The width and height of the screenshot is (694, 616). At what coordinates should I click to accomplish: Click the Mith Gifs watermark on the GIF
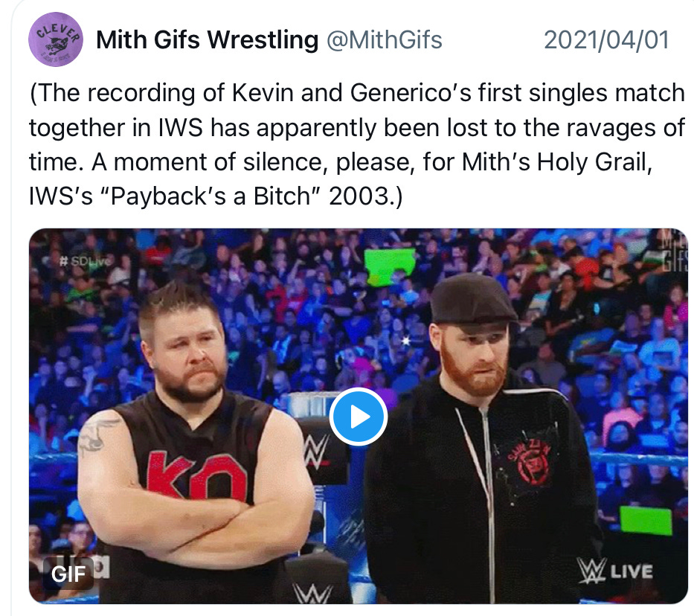click(675, 251)
